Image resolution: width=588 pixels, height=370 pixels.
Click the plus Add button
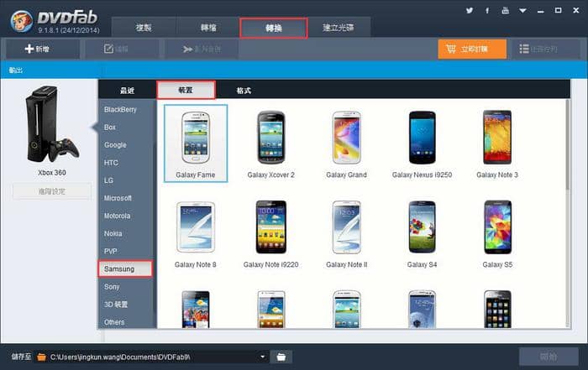[43, 49]
